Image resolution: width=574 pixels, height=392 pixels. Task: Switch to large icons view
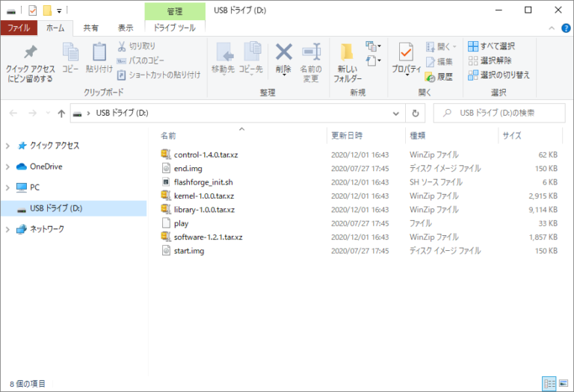[x=564, y=384]
